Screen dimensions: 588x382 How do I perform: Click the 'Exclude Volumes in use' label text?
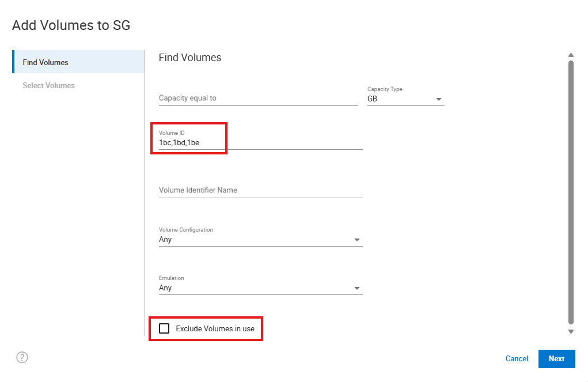[215, 328]
